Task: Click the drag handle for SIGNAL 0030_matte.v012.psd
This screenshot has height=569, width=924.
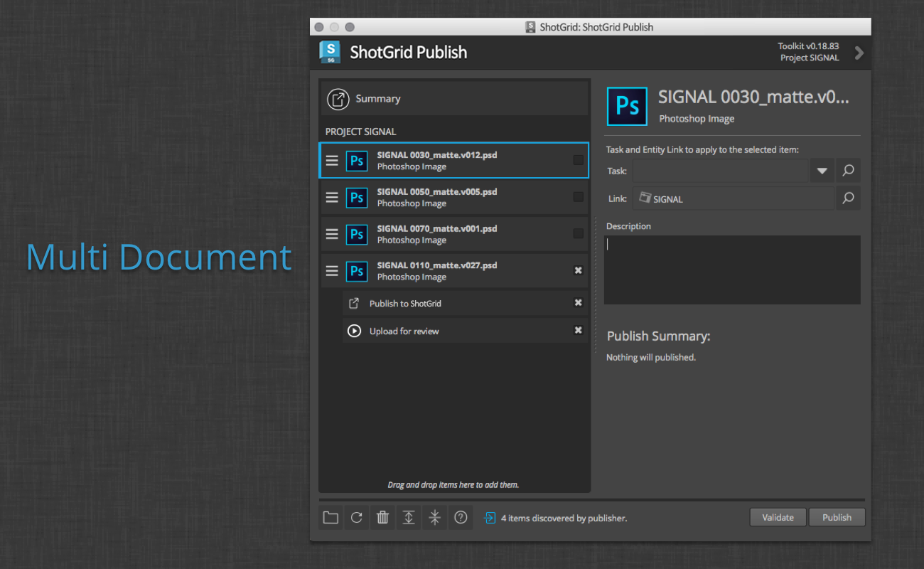Action: pos(332,160)
